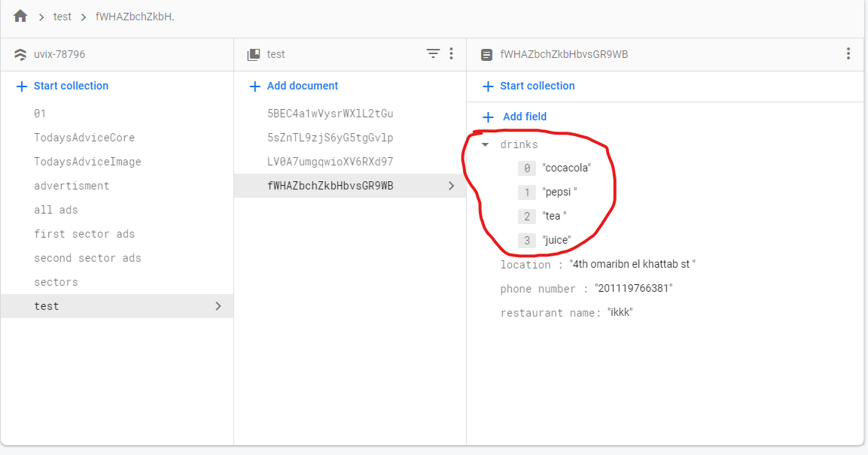Open the test breadcrumb link
Image resolution: width=868 pixels, height=455 pixels.
coord(62,17)
